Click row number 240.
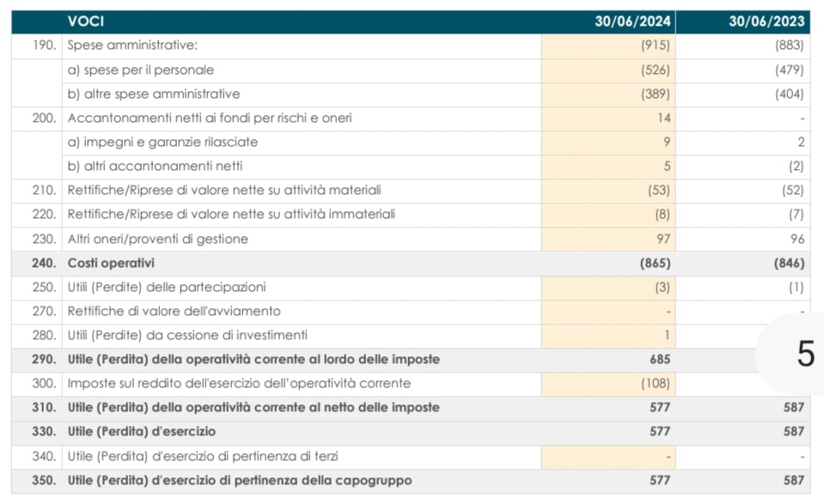 coord(44,263)
